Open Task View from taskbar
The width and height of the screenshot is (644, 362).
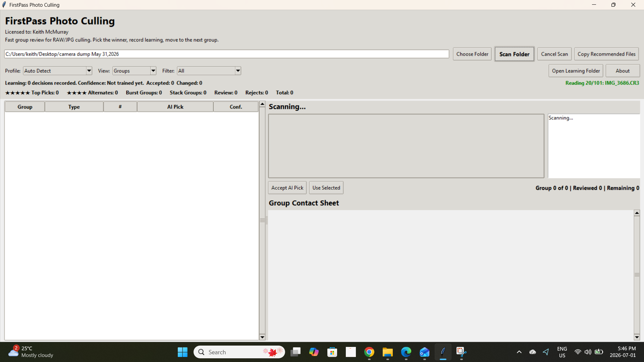[296, 352]
